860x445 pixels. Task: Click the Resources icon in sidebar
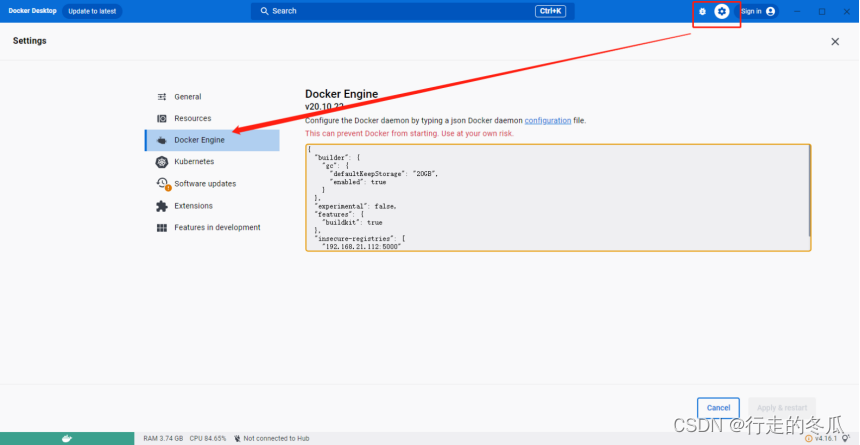(x=162, y=118)
